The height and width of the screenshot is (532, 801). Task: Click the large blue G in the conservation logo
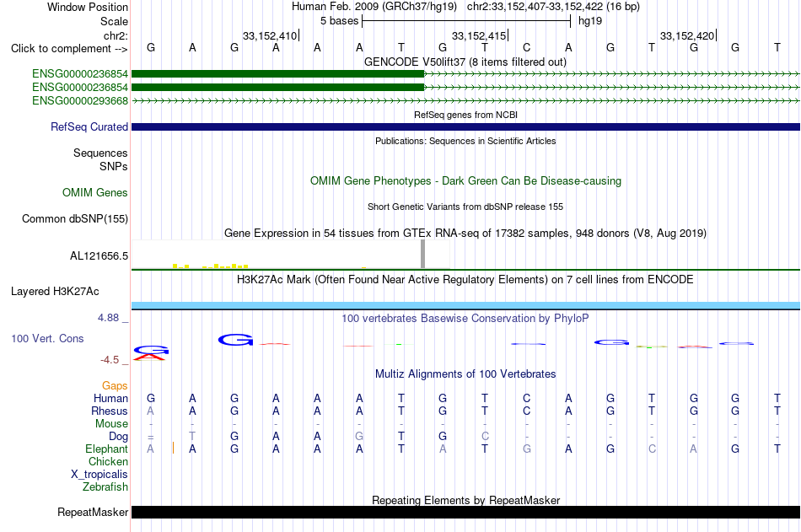tap(235, 339)
